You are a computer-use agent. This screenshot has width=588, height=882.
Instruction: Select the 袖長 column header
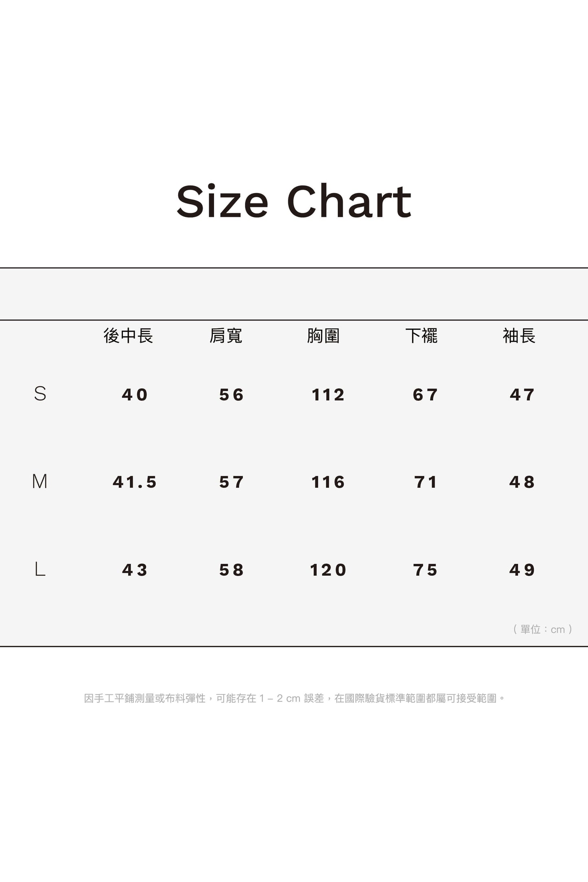(519, 336)
